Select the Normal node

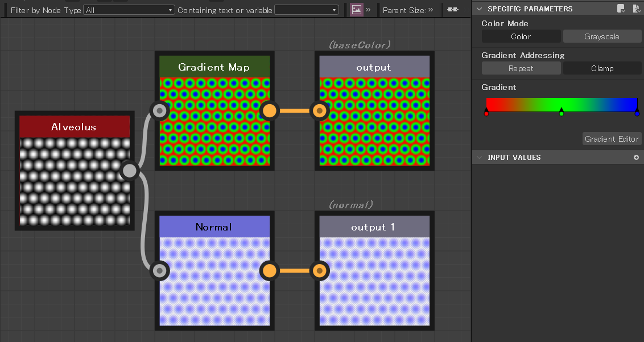(x=214, y=270)
